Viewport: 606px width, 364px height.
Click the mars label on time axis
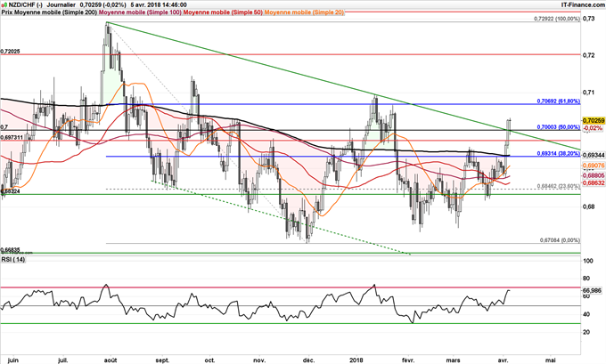point(453,360)
